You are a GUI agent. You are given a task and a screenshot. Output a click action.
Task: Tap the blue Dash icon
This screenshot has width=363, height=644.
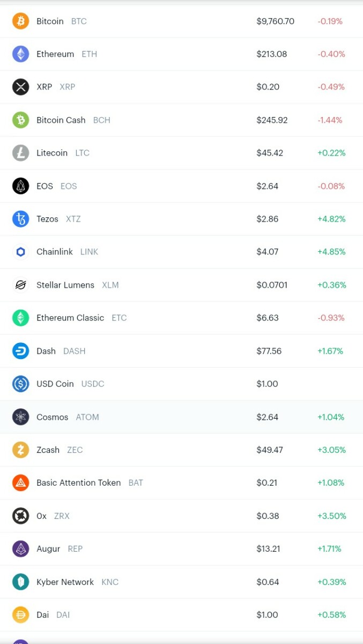coord(20,351)
